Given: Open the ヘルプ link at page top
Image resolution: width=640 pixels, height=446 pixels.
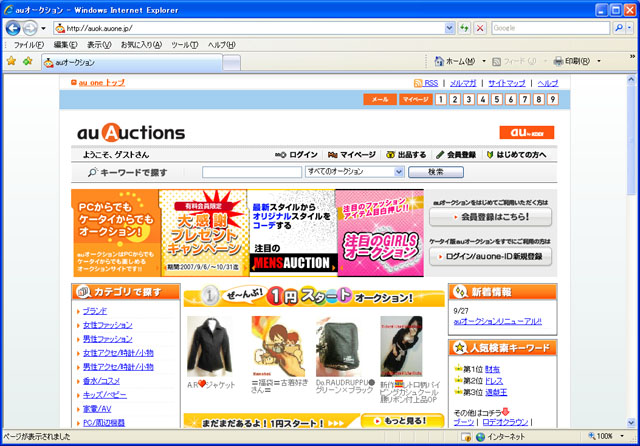Looking at the screenshot, I should pos(547,83).
